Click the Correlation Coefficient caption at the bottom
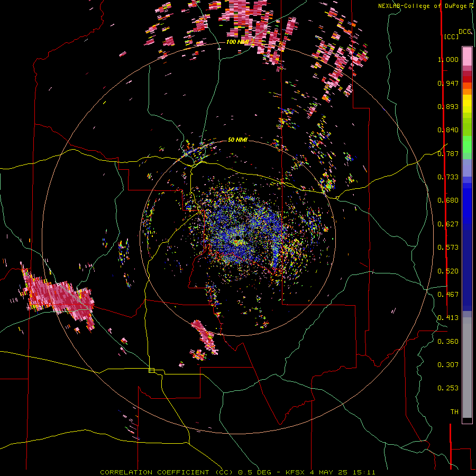476x476 pixels. click(x=237, y=472)
